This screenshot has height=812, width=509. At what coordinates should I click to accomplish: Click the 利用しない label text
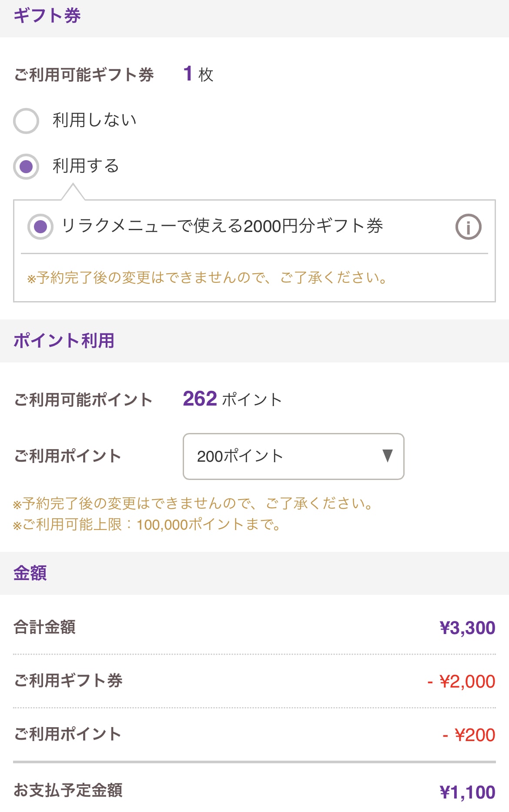(94, 120)
